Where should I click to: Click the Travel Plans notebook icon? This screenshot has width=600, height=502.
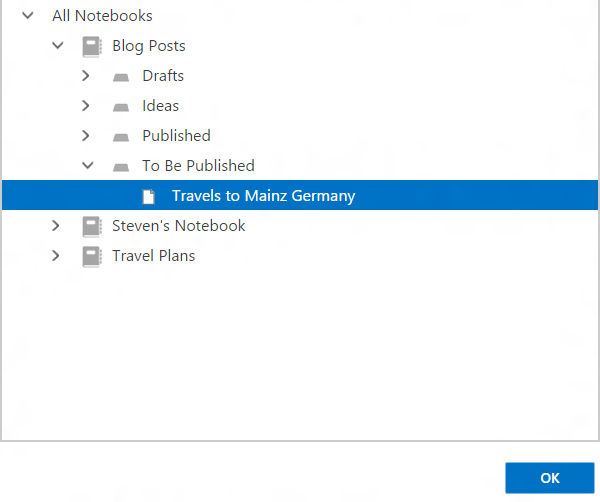(92, 256)
